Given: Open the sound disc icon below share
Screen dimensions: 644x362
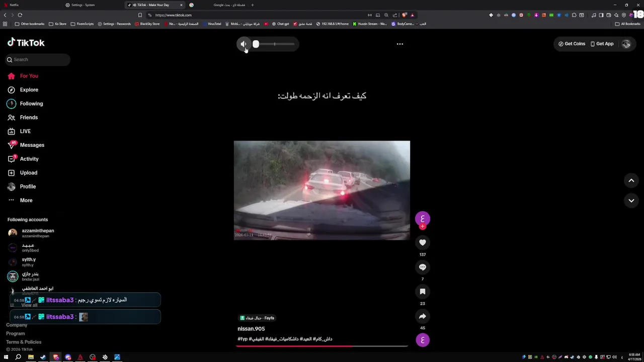Looking at the screenshot, I should (x=423, y=340).
